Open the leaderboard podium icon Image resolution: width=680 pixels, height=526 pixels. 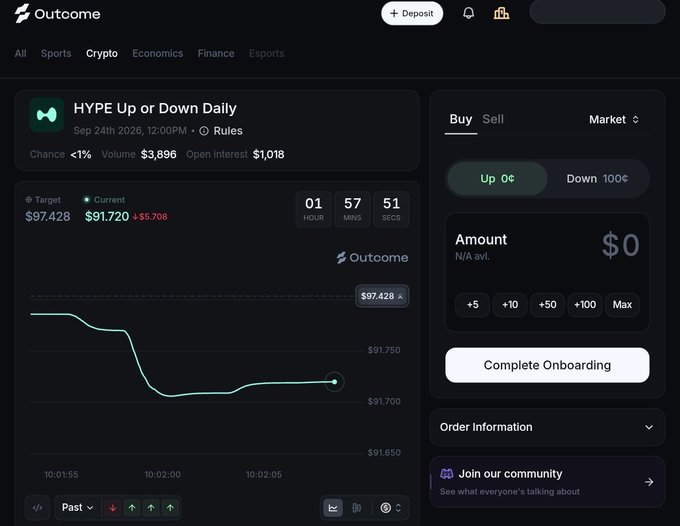pyautogui.click(x=501, y=13)
